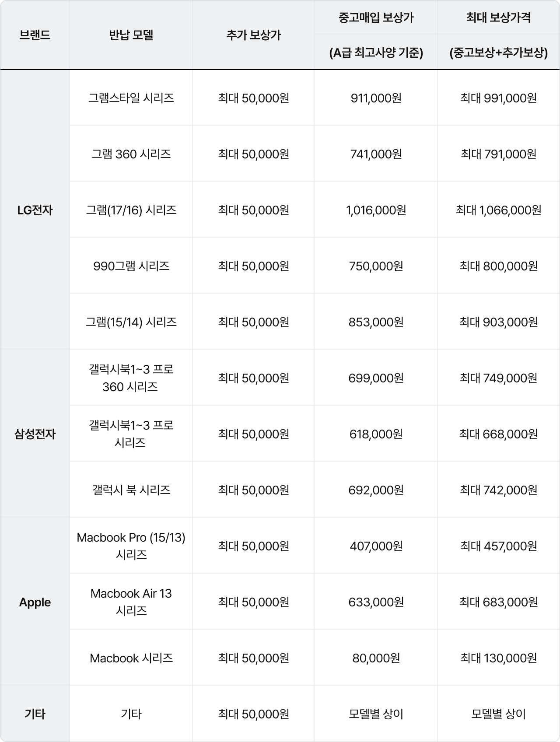Select the Macbook Air 13 시리즈 cell
The width and height of the screenshot is (560, 742).
click(131, 602)
